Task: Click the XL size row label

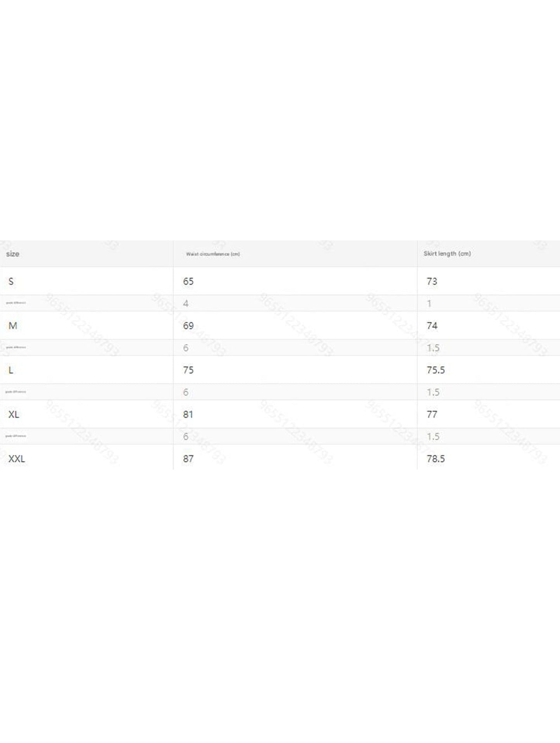Action: [x=14, y=414]
